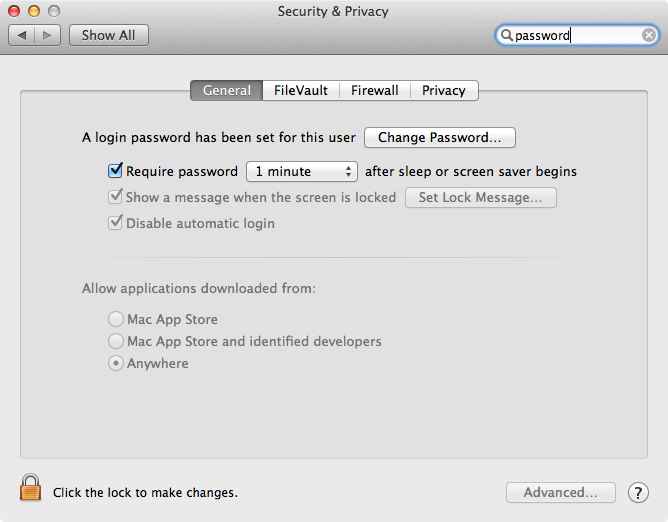Click the Set Lock Message button
This screenshot has width=668, height=522.
click(x=480, y=197)
